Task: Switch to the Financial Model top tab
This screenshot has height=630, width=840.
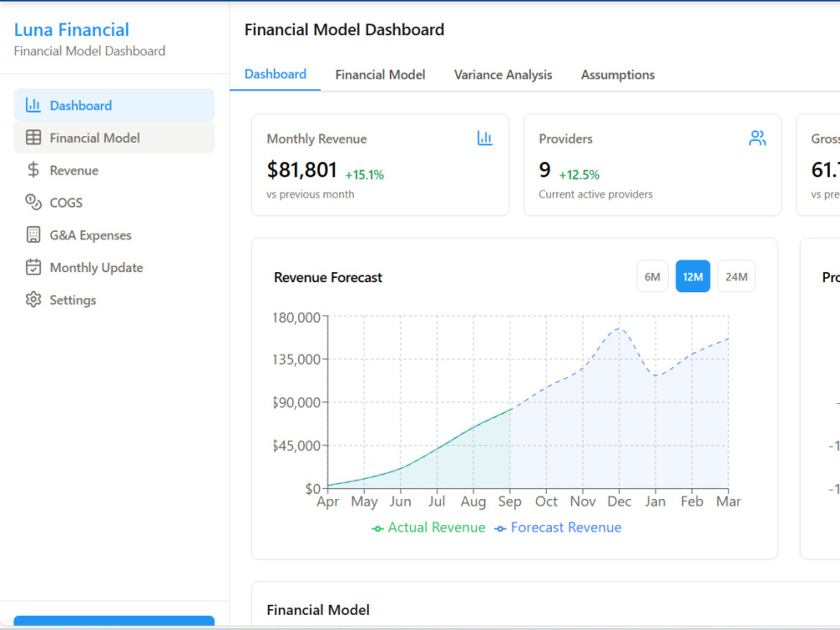Action: [381, 75]
